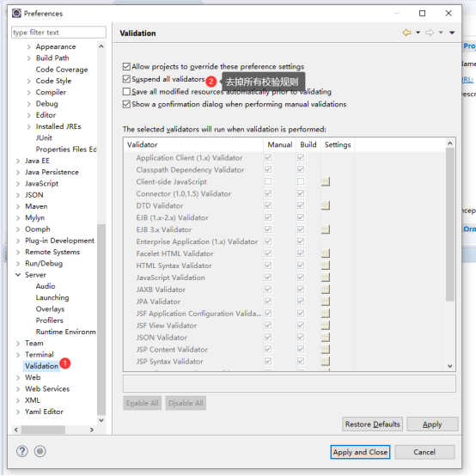The image size is (476, 476).
Task: Open settings button for JSON Validator
Action: click(x=325, y=338)
